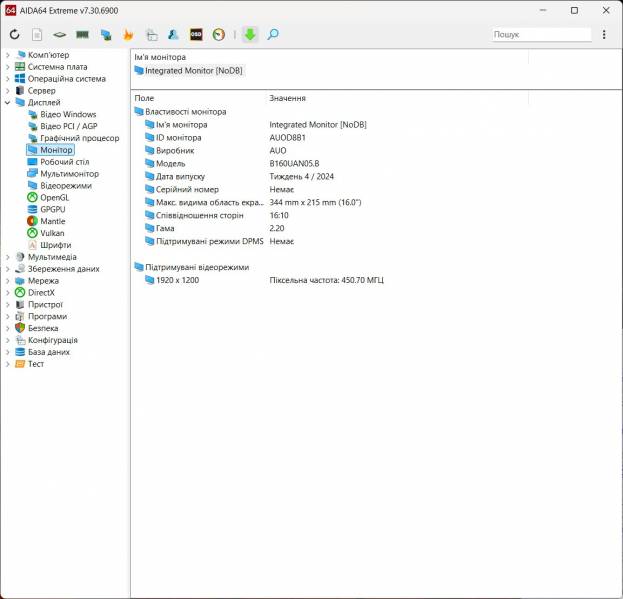The image size is (623, 599).
Task: Open the OSD panel icon
Action: 196,35
